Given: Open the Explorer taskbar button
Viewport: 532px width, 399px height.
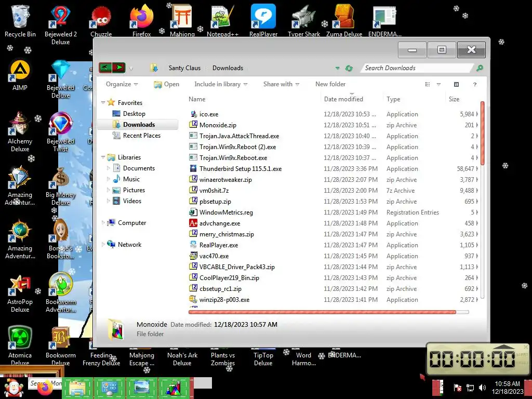Looking at the screenshot, I should [77, 388].
